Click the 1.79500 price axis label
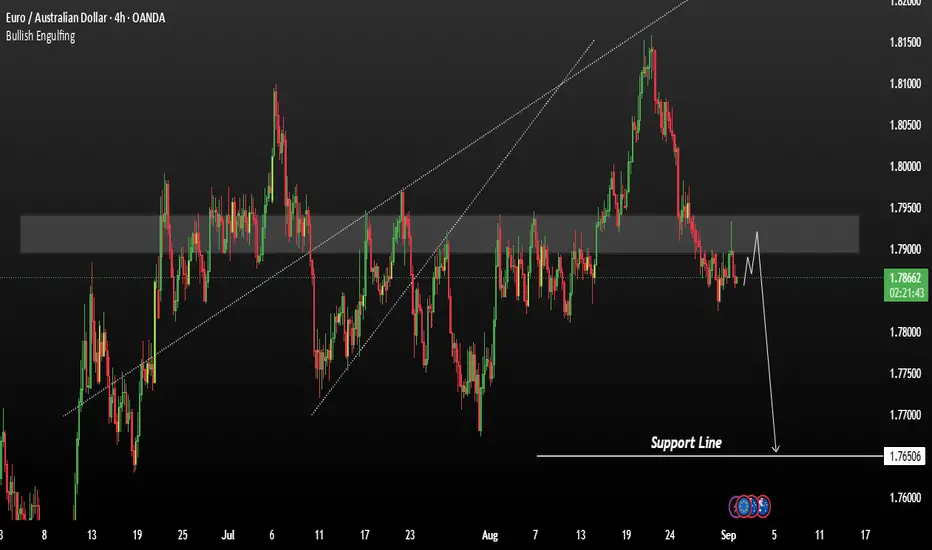Image resolution: width=932 pixels, height=550 pixels. click(x=905, y=208)
